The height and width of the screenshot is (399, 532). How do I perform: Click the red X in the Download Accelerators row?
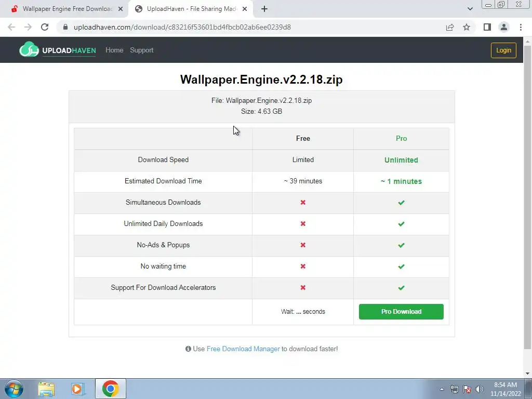[x=303, y=287]
